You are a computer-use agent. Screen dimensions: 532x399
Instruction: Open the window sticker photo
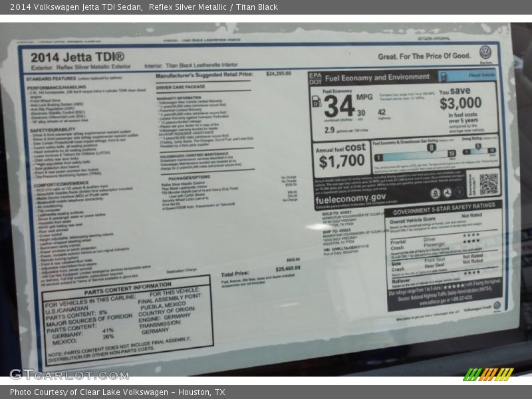point(266,199)
